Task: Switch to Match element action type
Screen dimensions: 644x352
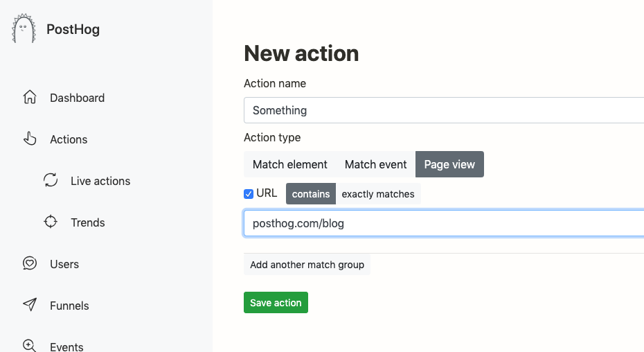Action: (x=289, y=164)
